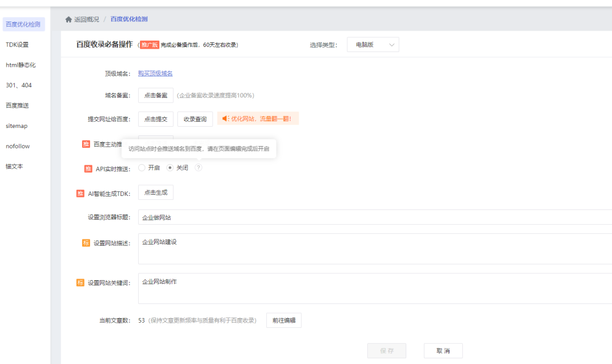Click the 推 badge beside AI智能生成TDK
The height and width of the screenshot is (364, 612).
80,192
